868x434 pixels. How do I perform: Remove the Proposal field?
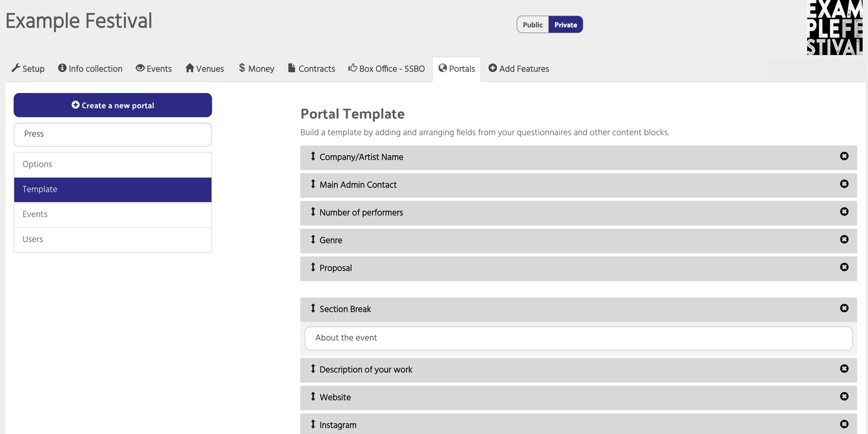[x=844, y=267]
